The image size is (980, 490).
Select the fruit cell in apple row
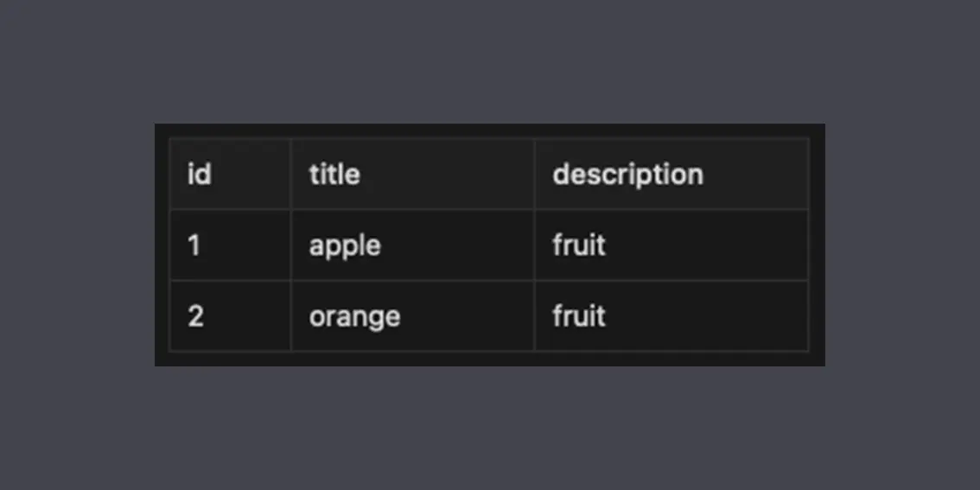click(x=671, y=245)
